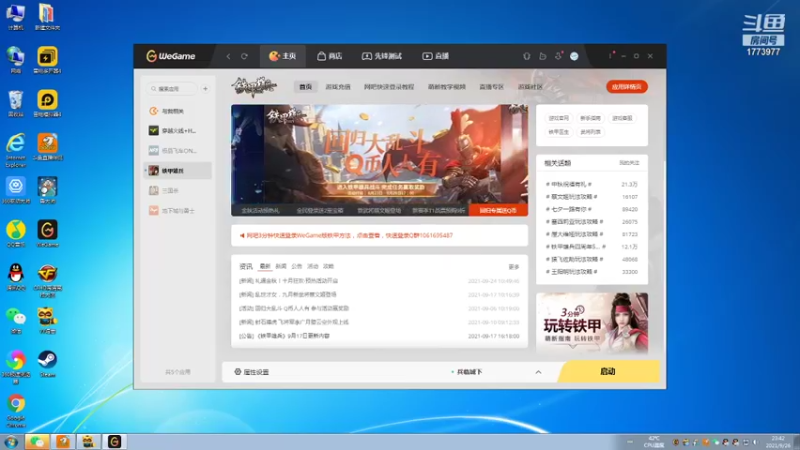Add an app with the plus button
Screen dimensions: 800x450
(x=205, y=89)
